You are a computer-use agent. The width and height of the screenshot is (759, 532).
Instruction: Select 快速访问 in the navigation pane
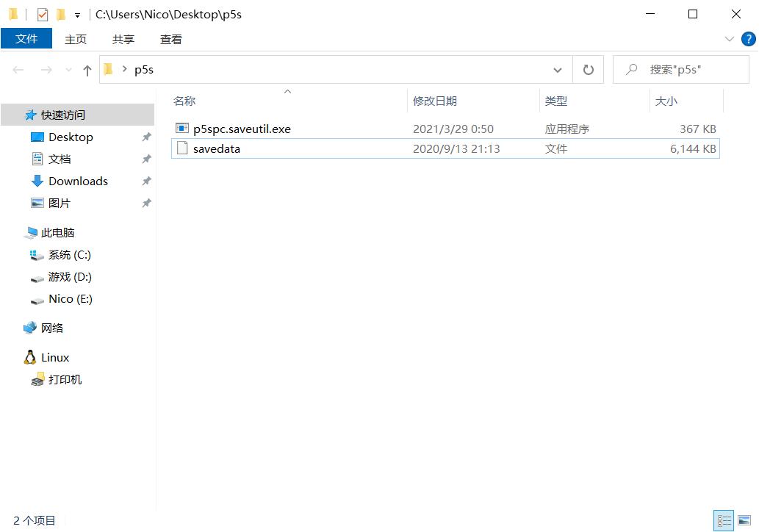coord(77,115)
